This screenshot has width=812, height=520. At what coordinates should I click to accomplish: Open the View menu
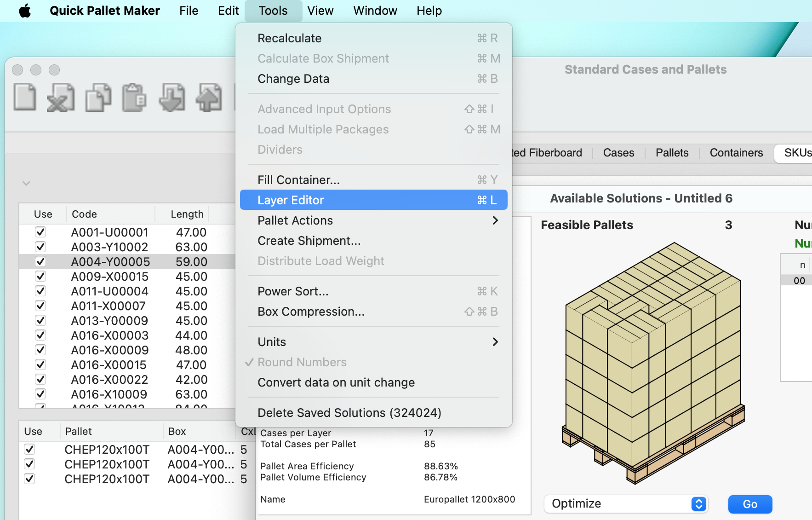pos(320,11)
